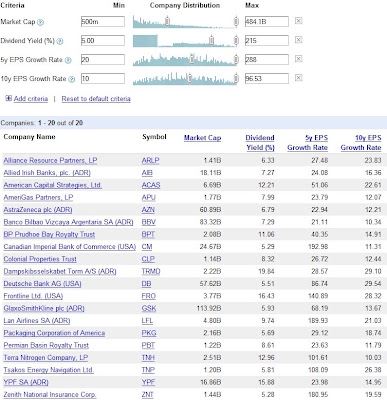Viewport: 387px width, 400px height.
Task: Delete the 5y EPS Growth Rate criteria
Action: tap(299, 59)
